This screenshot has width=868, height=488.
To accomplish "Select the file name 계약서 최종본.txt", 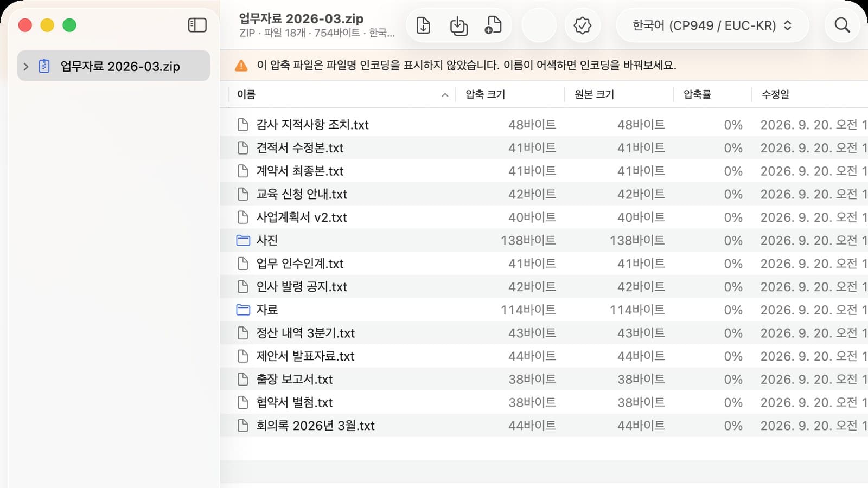I will coord(300,171).
